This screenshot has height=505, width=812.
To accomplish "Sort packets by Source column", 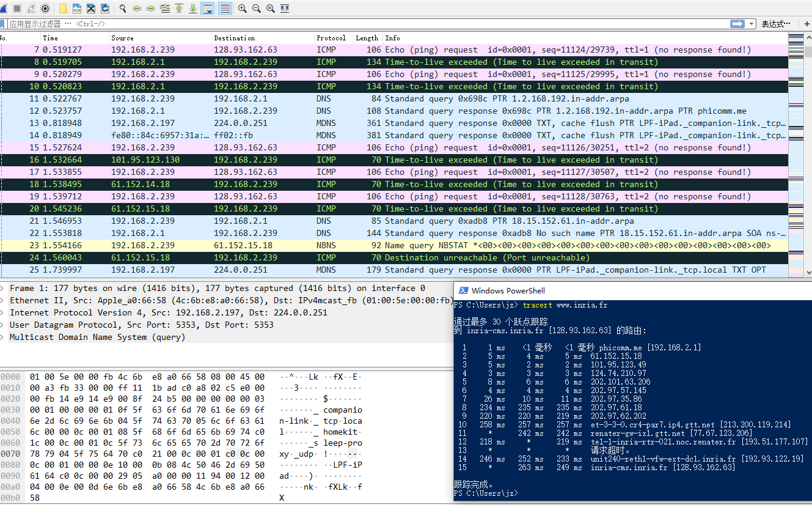I will pos(160,38).
